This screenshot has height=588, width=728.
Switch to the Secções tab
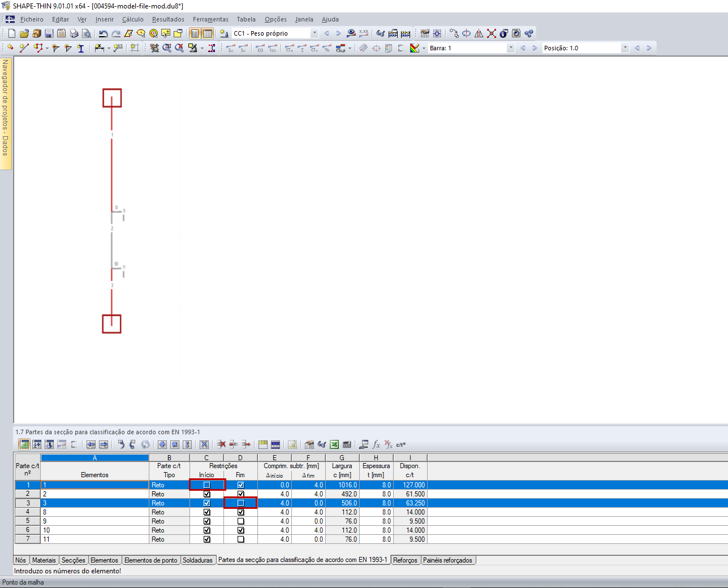point(74,560)
